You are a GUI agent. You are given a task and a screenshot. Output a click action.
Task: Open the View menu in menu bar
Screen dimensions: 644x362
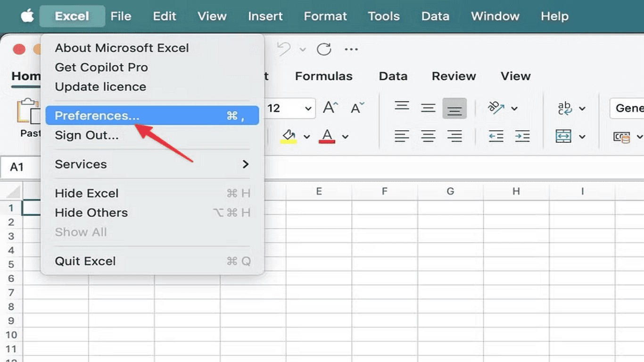click(x=212, y=16)
